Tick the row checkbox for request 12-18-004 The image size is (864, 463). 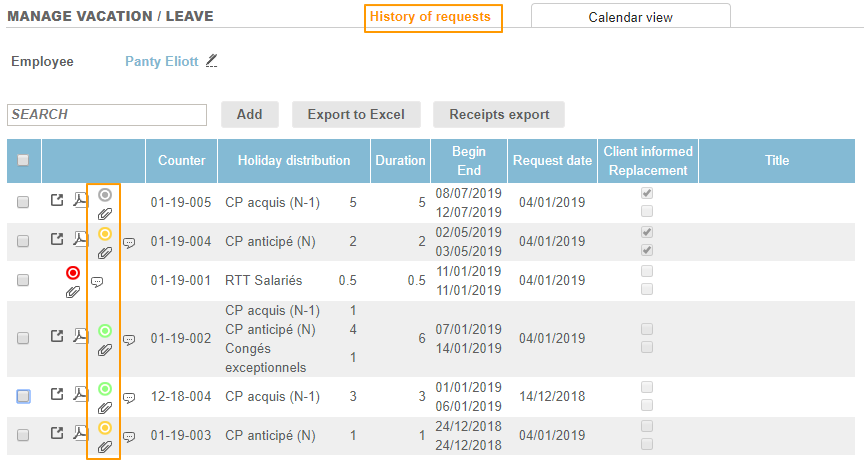click(x=23, y=396)
